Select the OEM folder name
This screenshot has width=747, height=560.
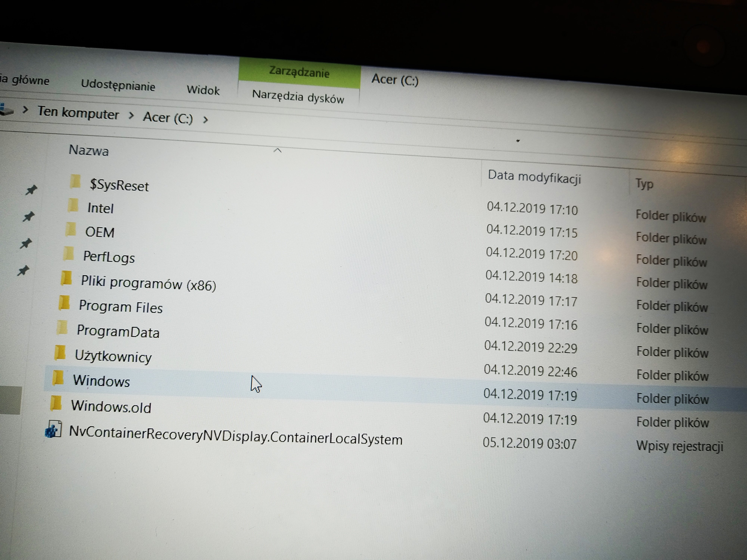point(100,232)
